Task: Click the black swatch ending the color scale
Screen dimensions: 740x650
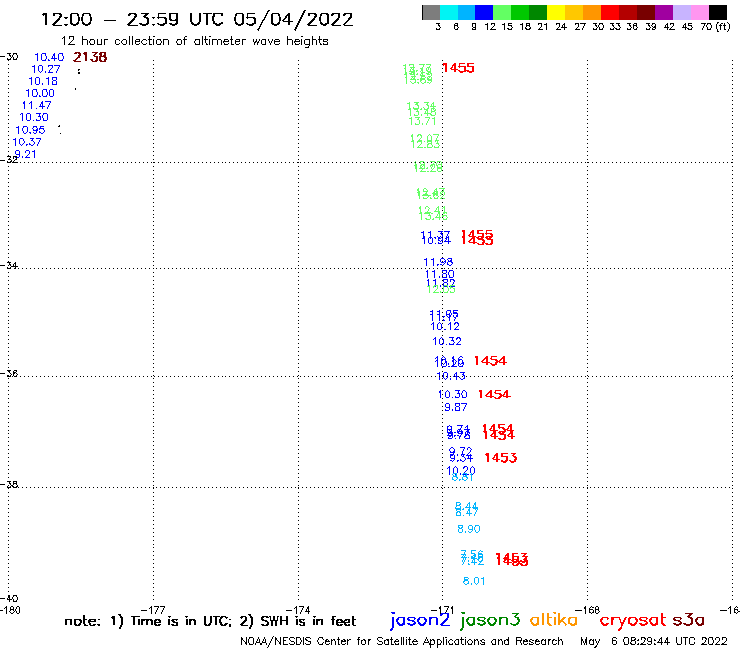Action: (717, 12)
